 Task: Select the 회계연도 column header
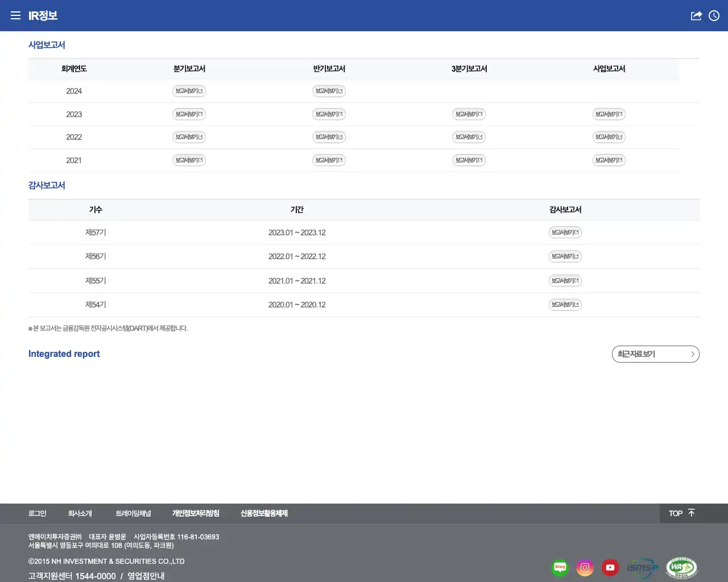(74, 69)
